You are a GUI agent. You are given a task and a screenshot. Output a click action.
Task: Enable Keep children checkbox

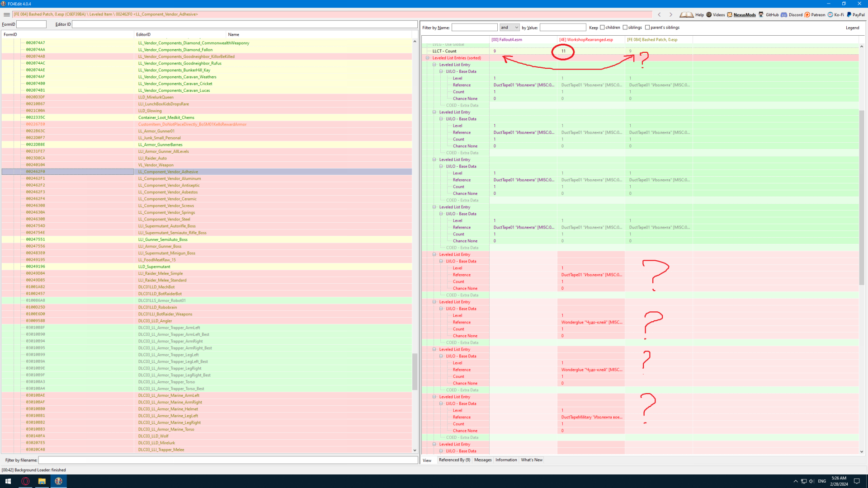pos(602,28)
